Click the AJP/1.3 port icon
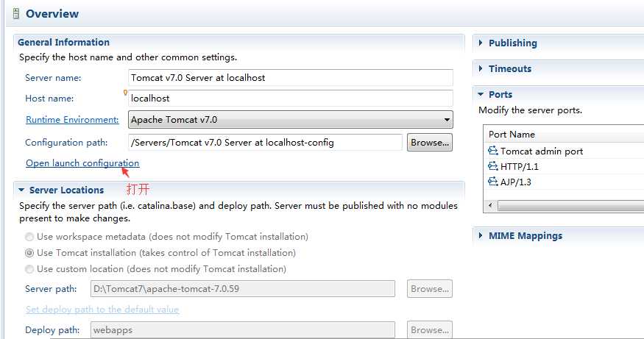The height and width of the screenshot is (339, 644). click(493, 182)
